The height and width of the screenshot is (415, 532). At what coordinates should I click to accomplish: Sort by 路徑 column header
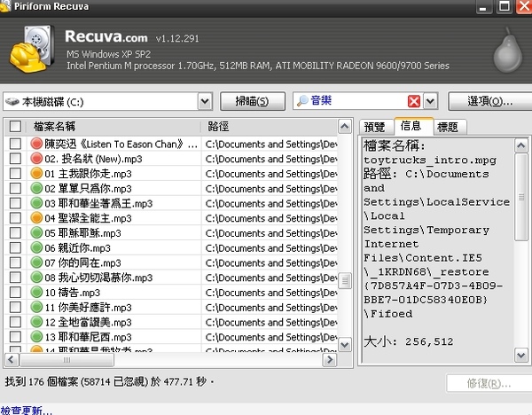[270, 127]
